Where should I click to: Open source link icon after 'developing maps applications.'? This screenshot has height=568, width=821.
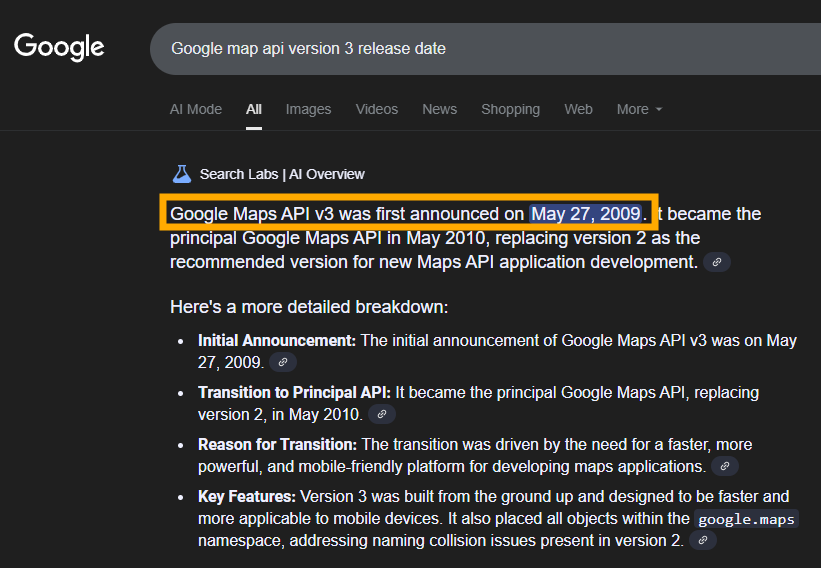click(x=725, y=466)
